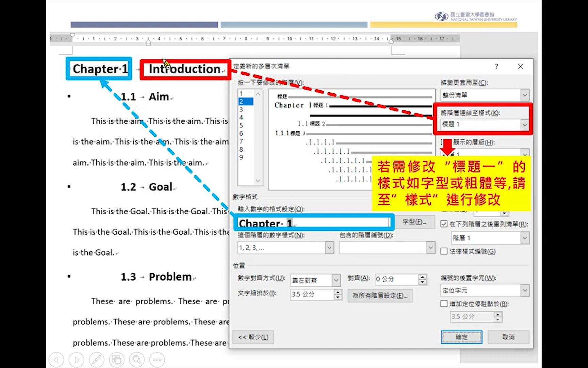588x368 pixels.
Task: Click the number format field showing Chapter 1
Action: coord(313,223)
